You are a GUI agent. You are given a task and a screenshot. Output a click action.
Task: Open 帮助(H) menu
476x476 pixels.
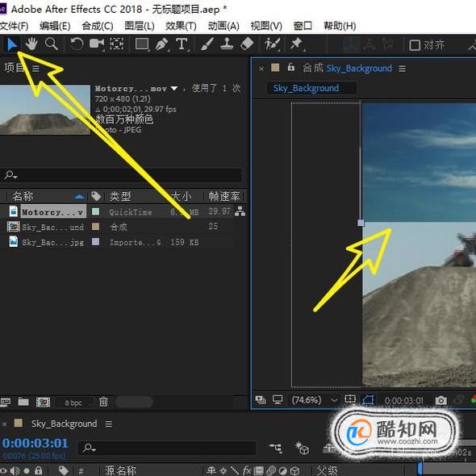[x=340, y=26]
